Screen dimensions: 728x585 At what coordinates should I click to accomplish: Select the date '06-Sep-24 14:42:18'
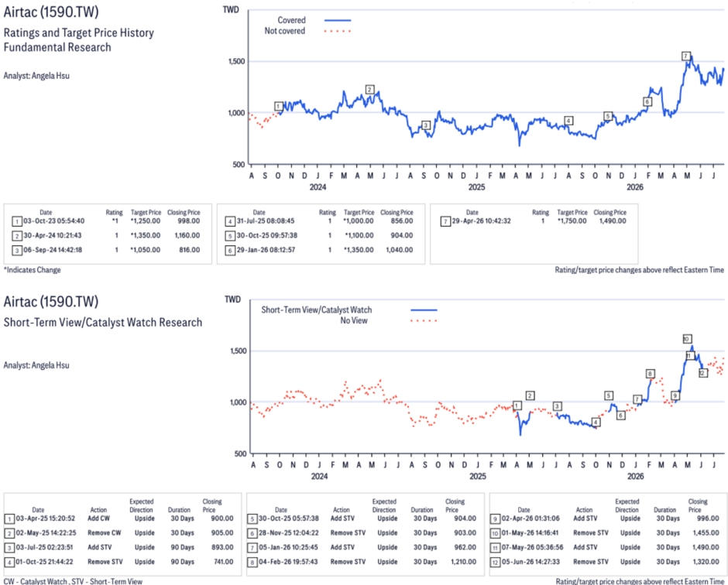pyautogui.click(x=53, y=250)
